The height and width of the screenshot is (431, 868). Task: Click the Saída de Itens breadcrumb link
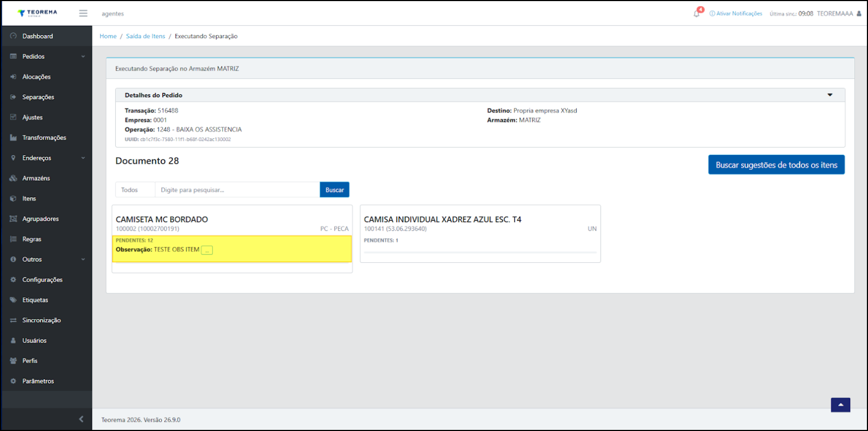click(145, 36)
